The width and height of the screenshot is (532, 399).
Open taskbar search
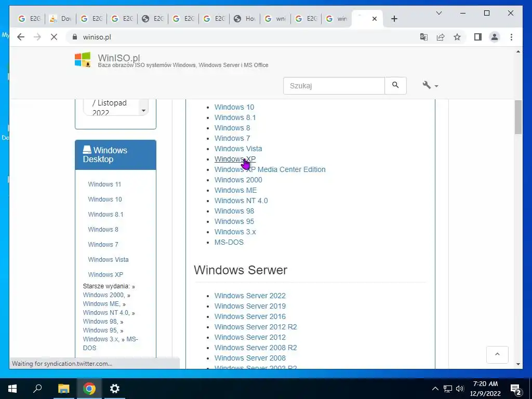coord(37,389)
